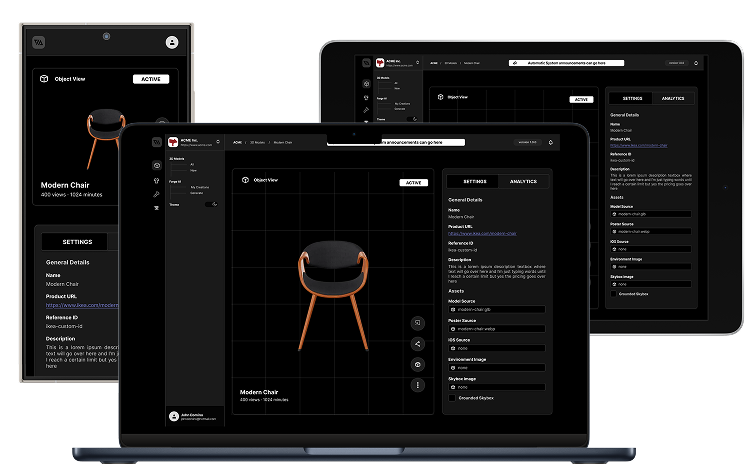Select My Creations in the laptop sidebar

[200, 187]
